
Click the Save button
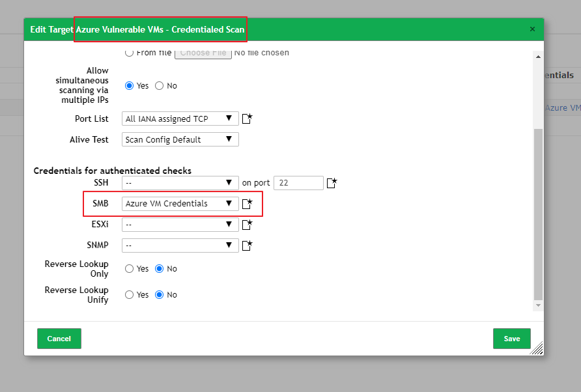[512, 339]
